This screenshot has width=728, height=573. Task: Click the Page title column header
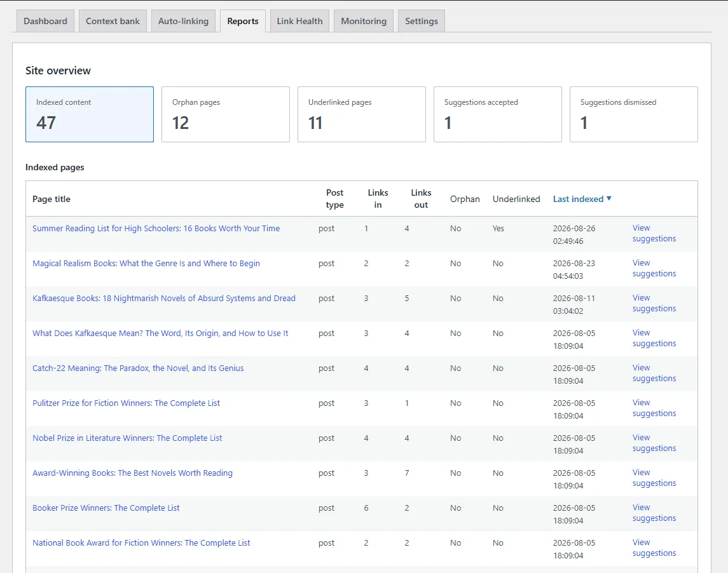(52, 199)
